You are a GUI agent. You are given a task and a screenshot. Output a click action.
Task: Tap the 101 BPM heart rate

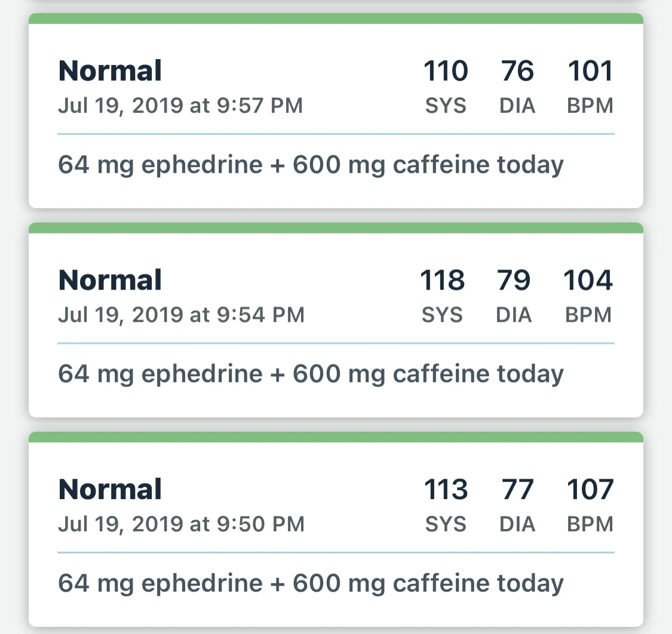pos(590,71)
